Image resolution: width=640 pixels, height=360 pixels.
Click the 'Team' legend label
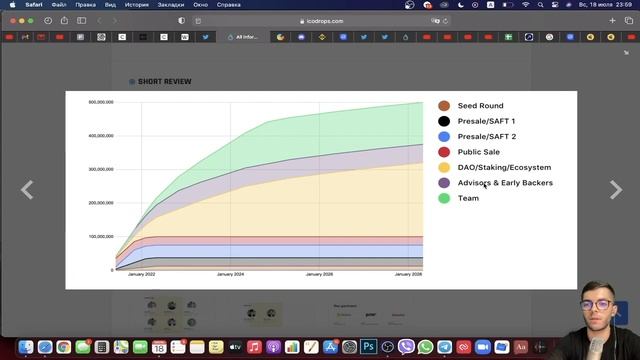[x=468, y=198]
